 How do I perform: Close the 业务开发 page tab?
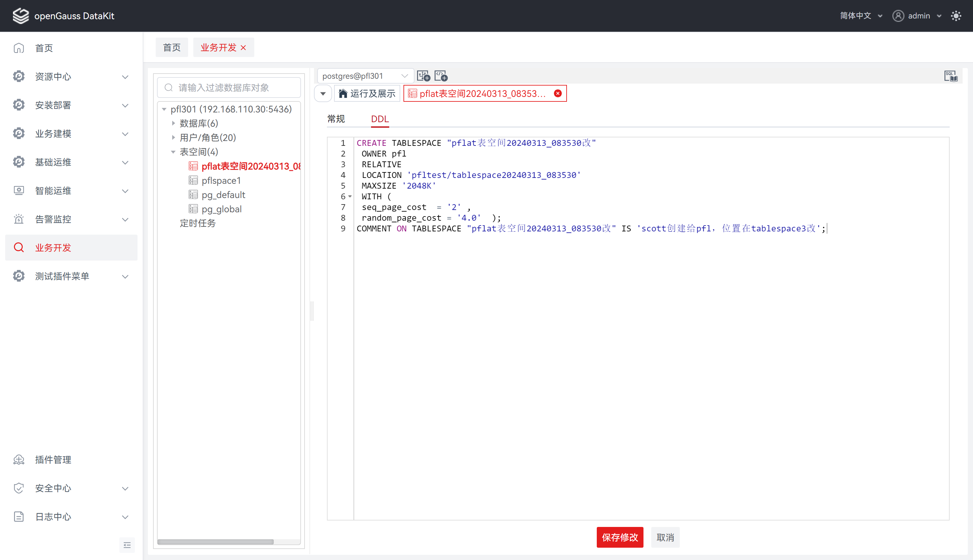243,48
